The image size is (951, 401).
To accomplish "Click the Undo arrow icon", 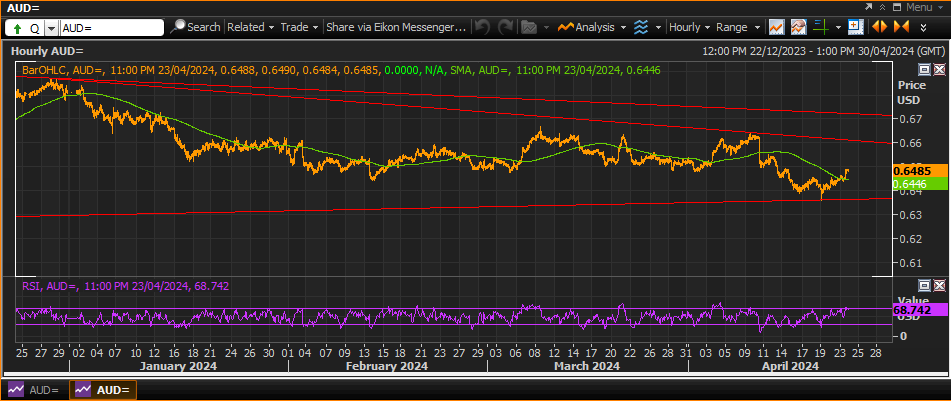I will (482, 27).
